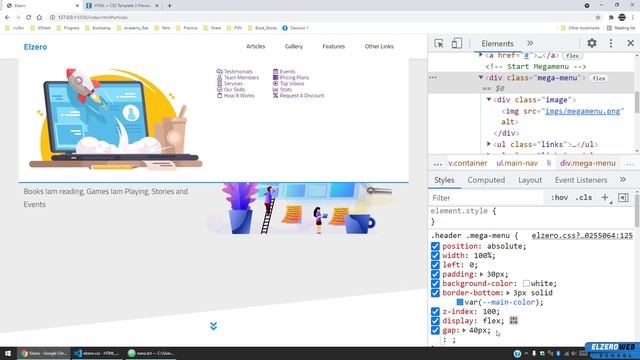Image resolution: width=640 pixels, height=360 pixels.
Task: Toggle the .cls class editor button
Action: pyautogui.click(x=584, y=198)
